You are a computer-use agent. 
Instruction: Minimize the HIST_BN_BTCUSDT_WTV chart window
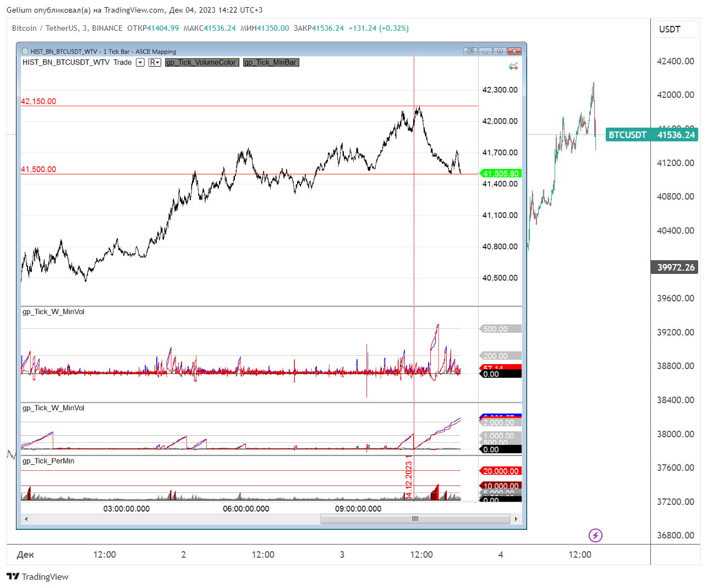(x=485, y=51)
